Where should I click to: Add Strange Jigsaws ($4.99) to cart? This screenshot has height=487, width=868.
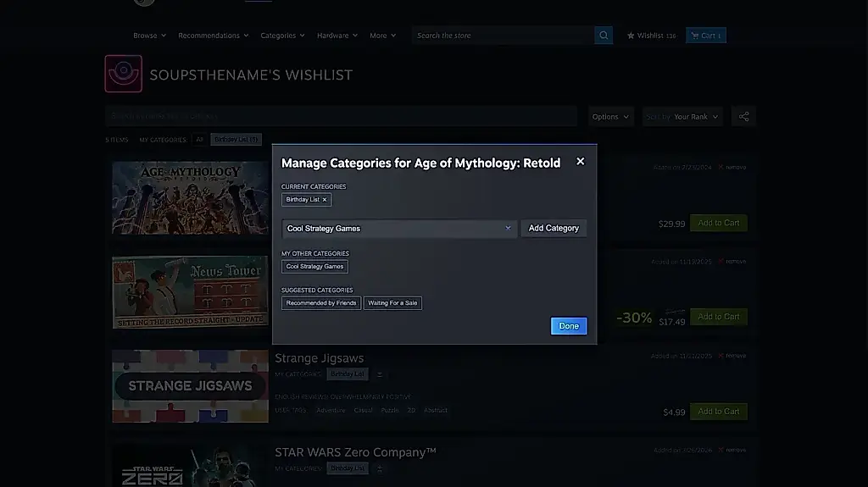point(719,411)
